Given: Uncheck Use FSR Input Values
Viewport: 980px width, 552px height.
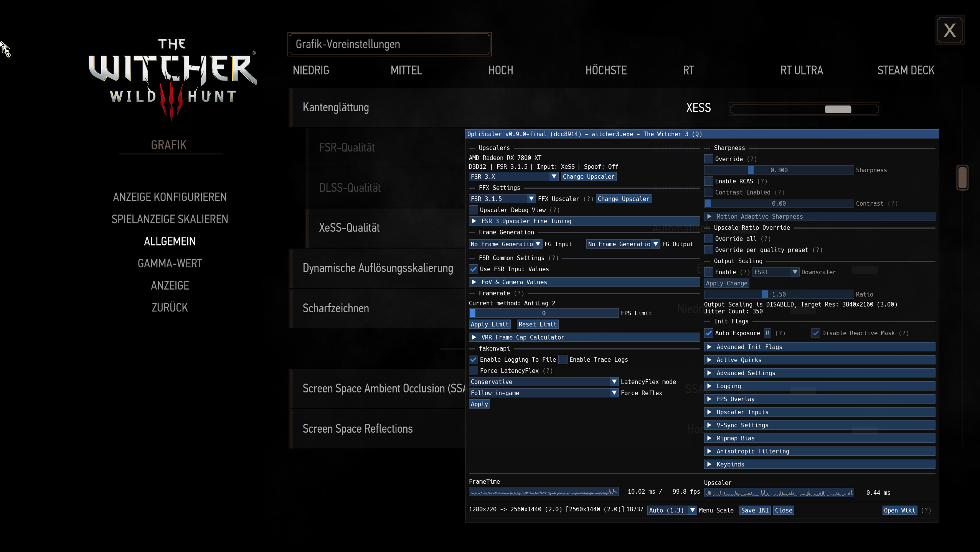Looking at the screenshot, I should [x=474, y=269].
